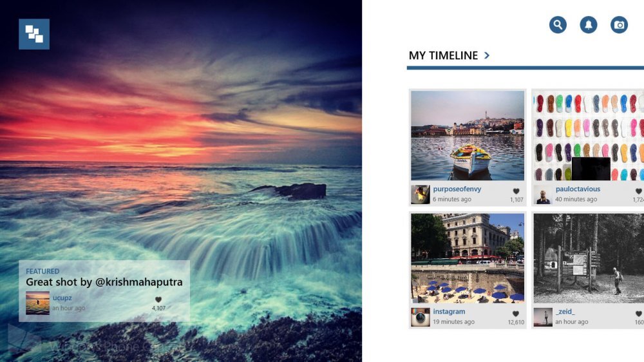Visit the purposeofenvy username link
The image size is (644, 362).
(x=457, y=189)
